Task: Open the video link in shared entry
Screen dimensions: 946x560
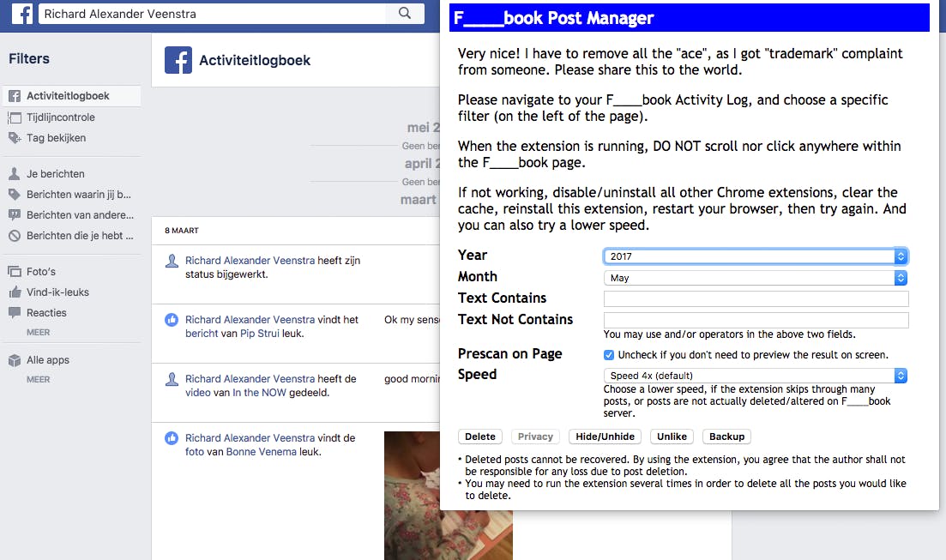Action: click(198, 393)
